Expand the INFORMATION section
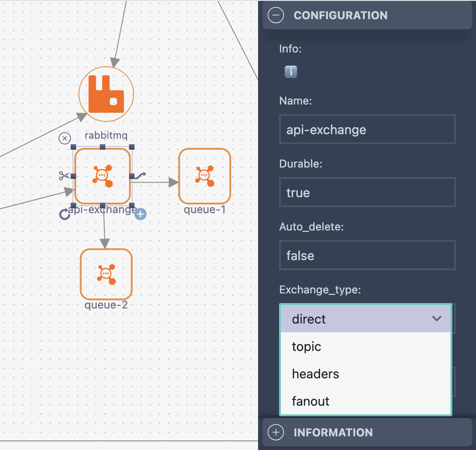Screen dimensions: 476x450 pos(276,432)
